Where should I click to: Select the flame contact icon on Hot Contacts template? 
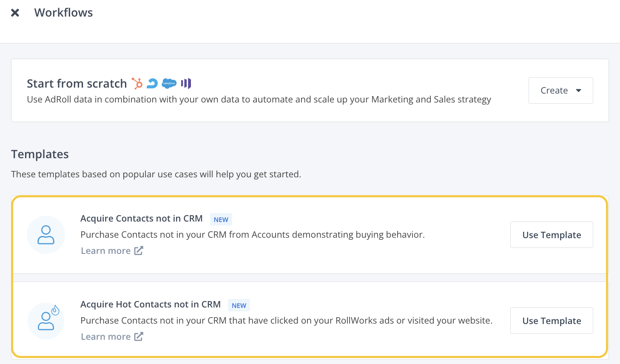click(46, 321)
